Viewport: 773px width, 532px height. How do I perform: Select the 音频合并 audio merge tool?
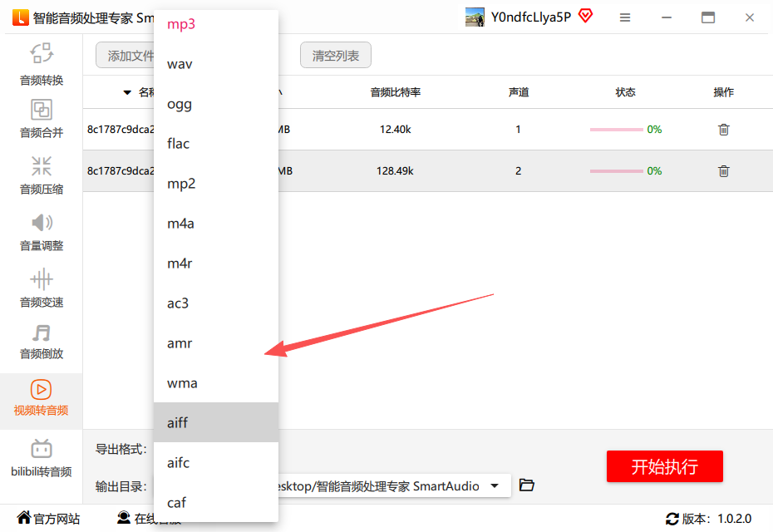tap(42, 119)
